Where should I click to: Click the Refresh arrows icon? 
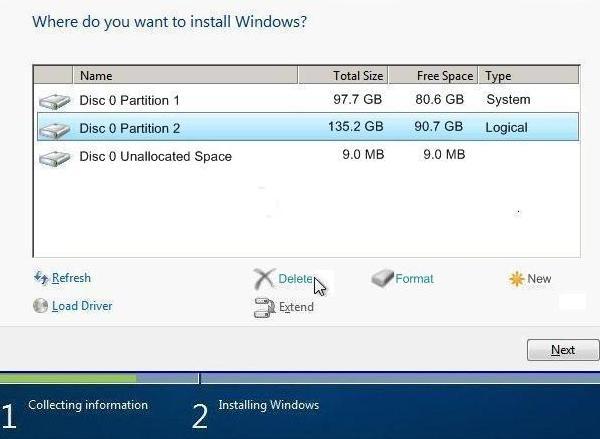pos(41,278)
